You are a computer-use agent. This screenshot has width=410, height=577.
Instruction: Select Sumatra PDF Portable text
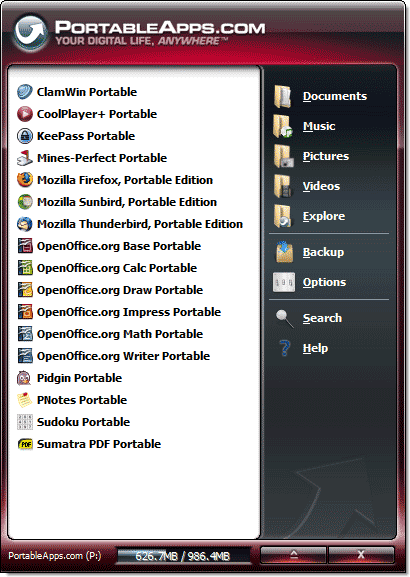[99, 444]
